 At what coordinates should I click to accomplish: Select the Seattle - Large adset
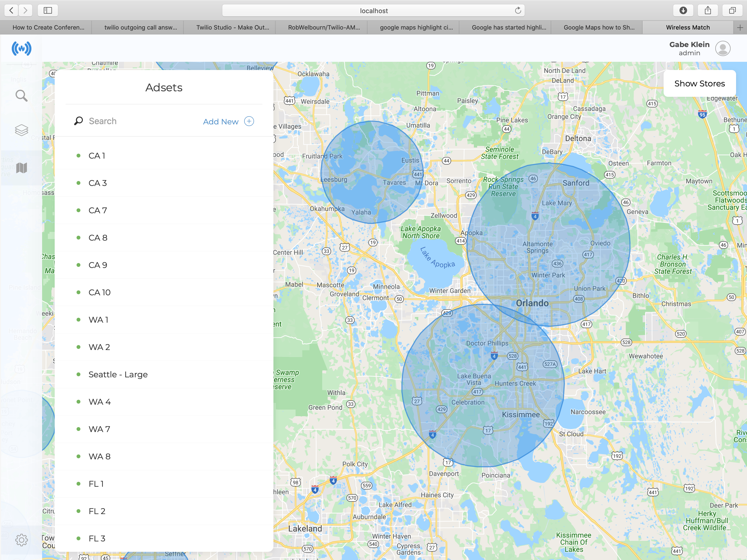click(x=118, y=374)
